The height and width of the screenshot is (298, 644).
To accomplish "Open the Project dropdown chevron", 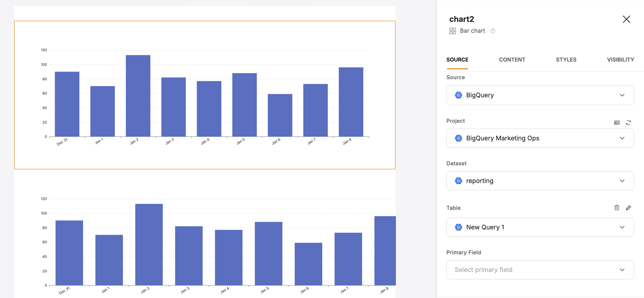I will point(622,138).
